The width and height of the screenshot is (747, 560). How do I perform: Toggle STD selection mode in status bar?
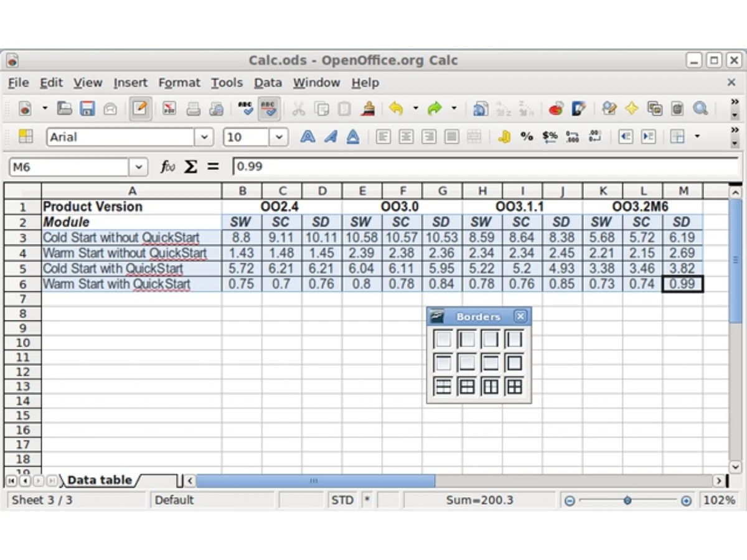342,500
